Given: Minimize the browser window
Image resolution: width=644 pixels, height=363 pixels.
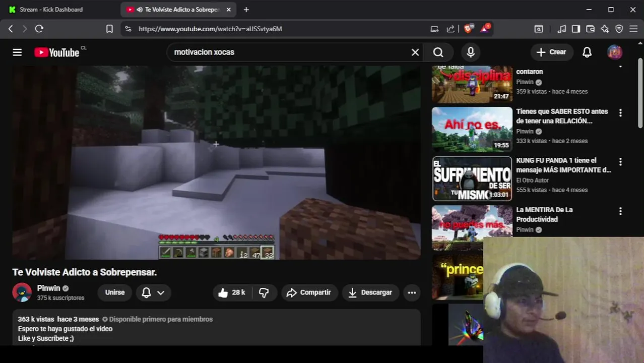Looking at the screenshot, I should click(589, 10).
